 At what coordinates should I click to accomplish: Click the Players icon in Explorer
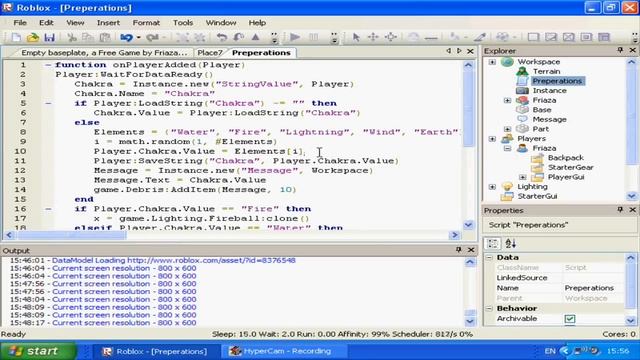click(x=507, y=138)
